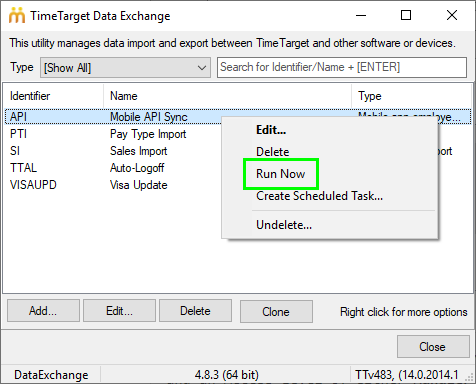476x384 pixels.
Task: Click the Pay Type Import name
Action: click(x=148, y=134)
